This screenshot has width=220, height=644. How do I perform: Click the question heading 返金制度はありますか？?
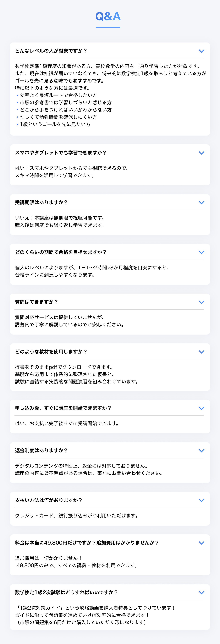(41, 450)
